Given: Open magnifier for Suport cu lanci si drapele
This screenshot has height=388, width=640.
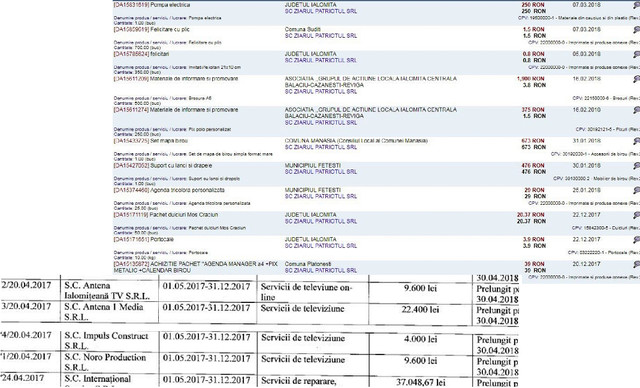Looking at the screenshot, I should click(637, 166).
